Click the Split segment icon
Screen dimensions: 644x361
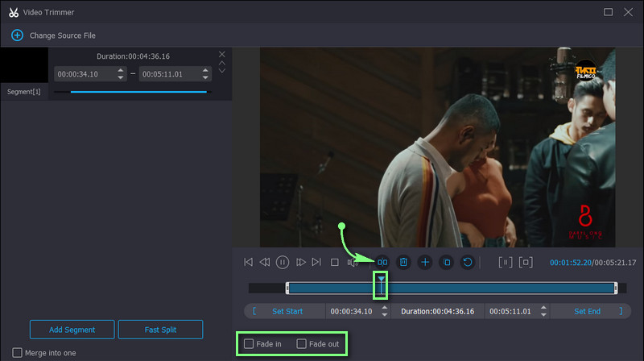(382, 262)
